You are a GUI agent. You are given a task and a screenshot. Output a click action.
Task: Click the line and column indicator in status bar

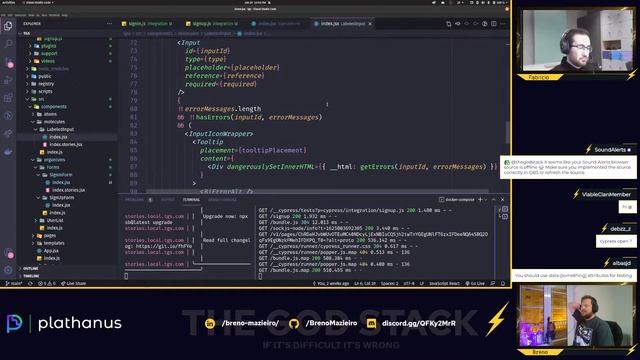pyautogui.click(x=365, y=283)
